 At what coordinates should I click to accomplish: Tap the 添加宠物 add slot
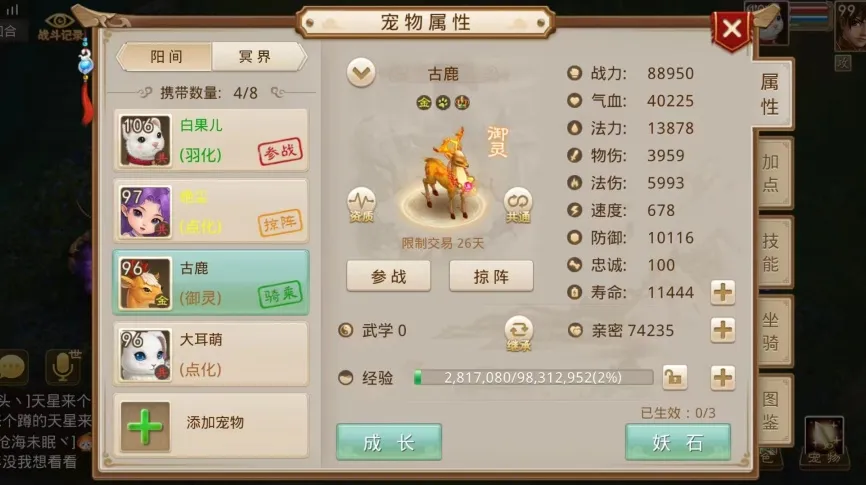211,425
